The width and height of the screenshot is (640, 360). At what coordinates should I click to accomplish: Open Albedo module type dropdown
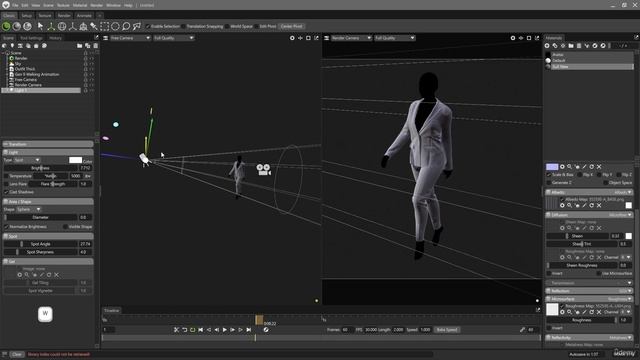coord(622,192)
